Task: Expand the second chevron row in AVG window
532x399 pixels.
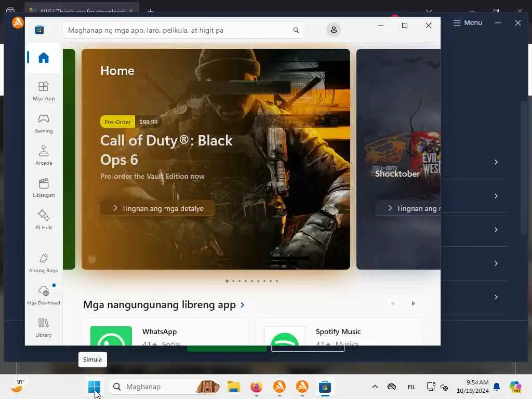Action: coord(496,196)
